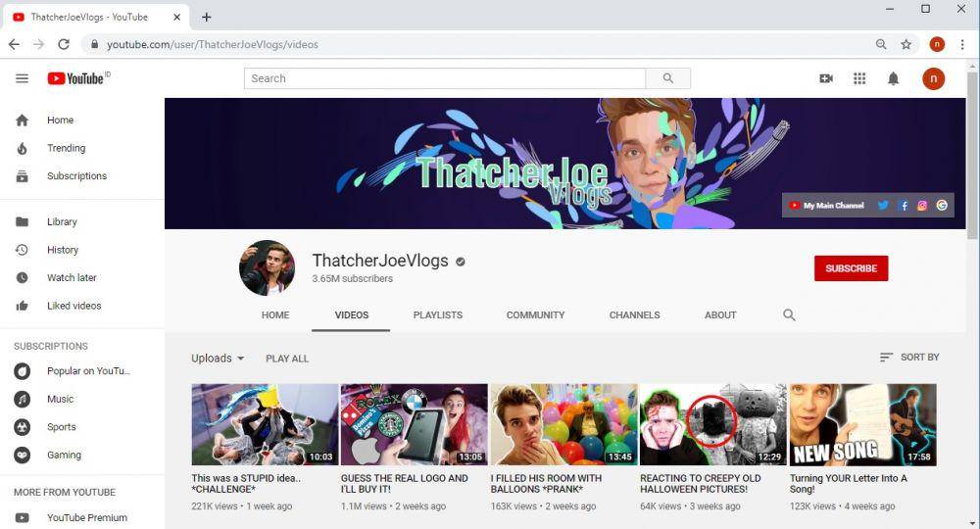This screenshot has height=529, width=980.
Task: Open the hamburger guide menu
Action: tap(22, 78)
